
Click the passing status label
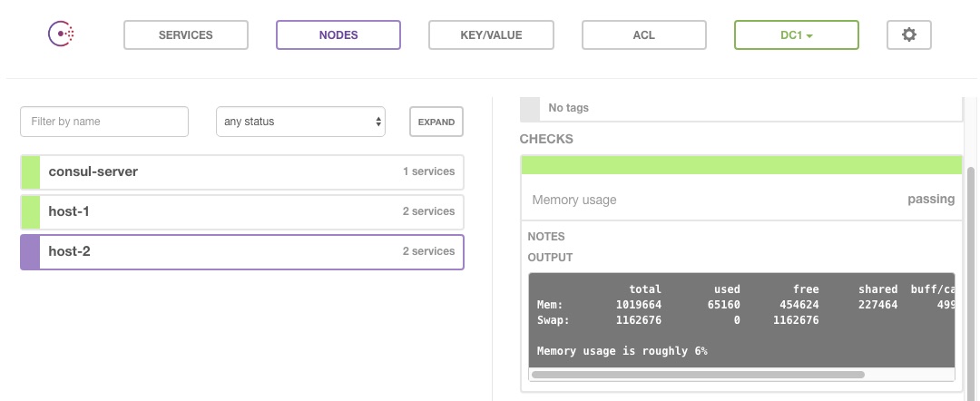pos(931,200)
